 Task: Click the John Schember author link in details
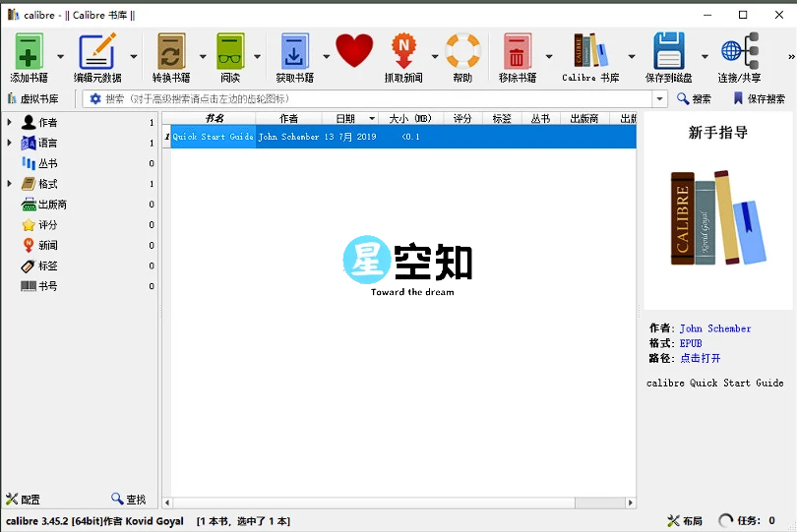pyautogui.click(x=714, y=328)
